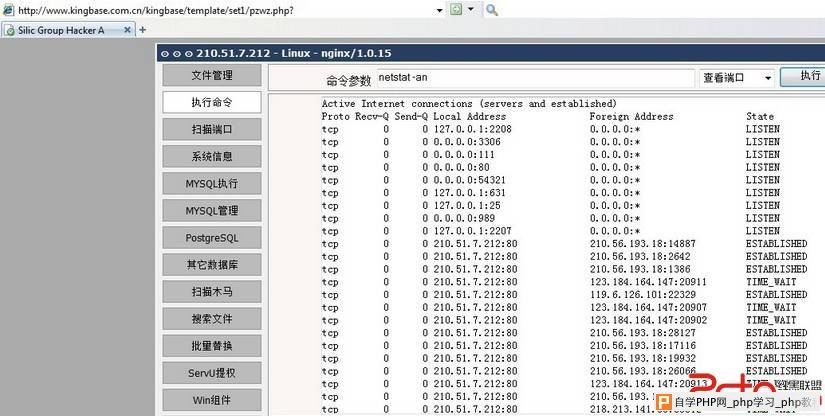Click the netstat -an command input field
The width and height of the screenshot is (825, 416).
click(x=532, y=78)
